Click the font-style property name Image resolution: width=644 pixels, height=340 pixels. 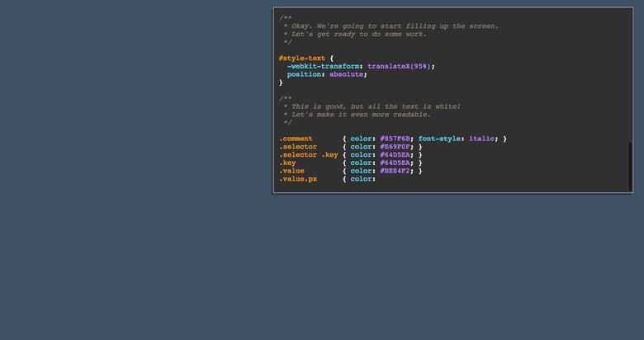tap(446, 139)
